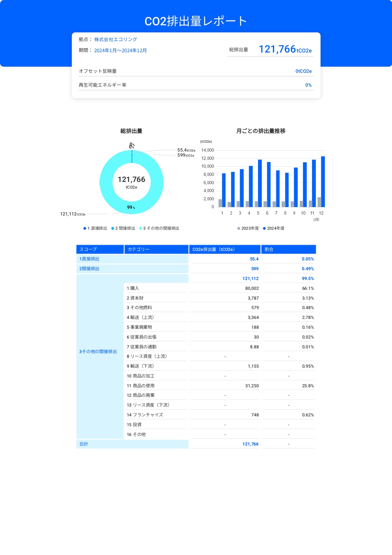Click the スコープ table column header
Screen dimensions: 392x555
click(x=100, y=249)
